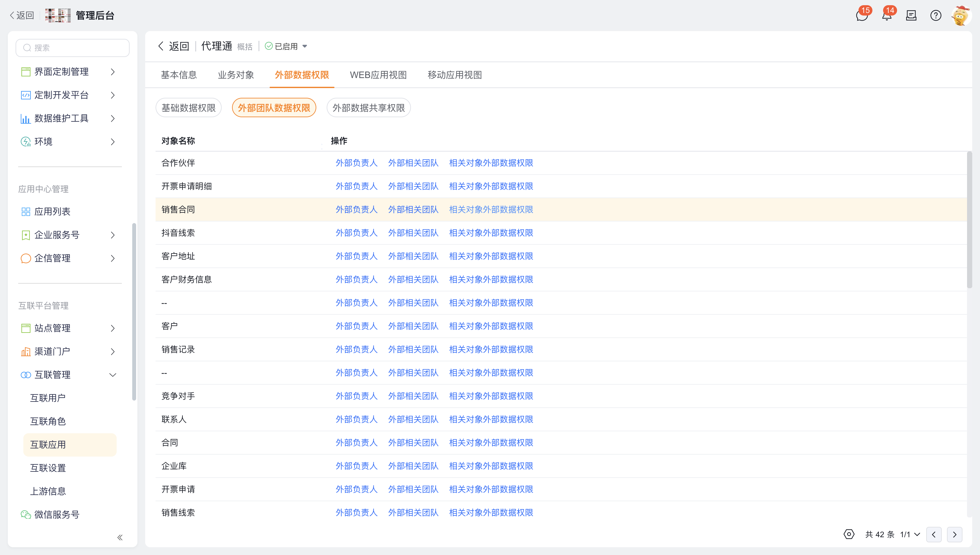Click 返回 in the top-left header
980x555 pixels.
coord(22,16)
